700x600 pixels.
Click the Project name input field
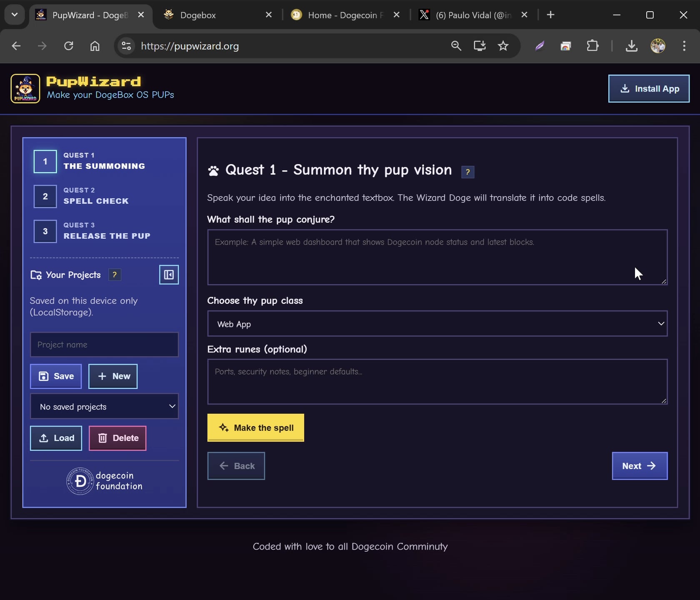pos(104,345)
